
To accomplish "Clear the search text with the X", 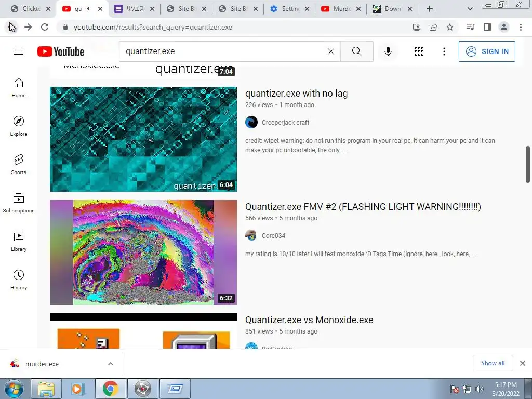I will point(331,51).
